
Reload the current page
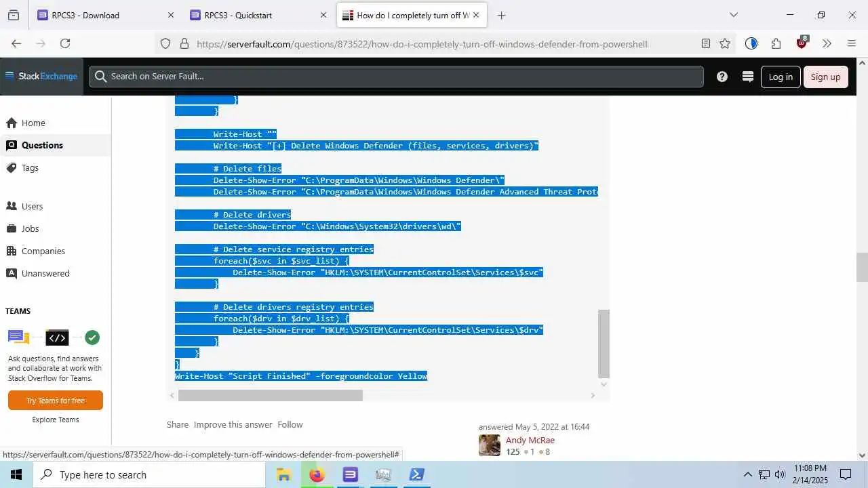coord(65,43)
